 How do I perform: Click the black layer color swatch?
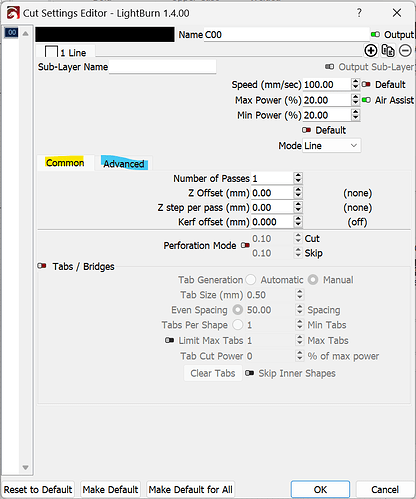105,34
